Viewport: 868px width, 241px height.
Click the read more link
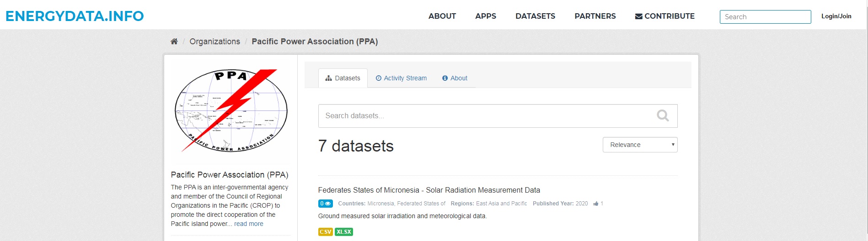(x=249, y=224)
